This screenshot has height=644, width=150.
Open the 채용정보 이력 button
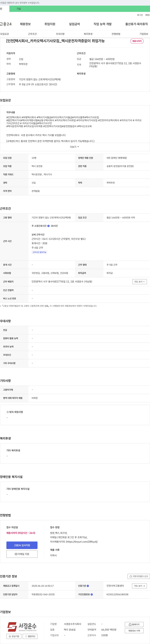click(x=134, y=631)
